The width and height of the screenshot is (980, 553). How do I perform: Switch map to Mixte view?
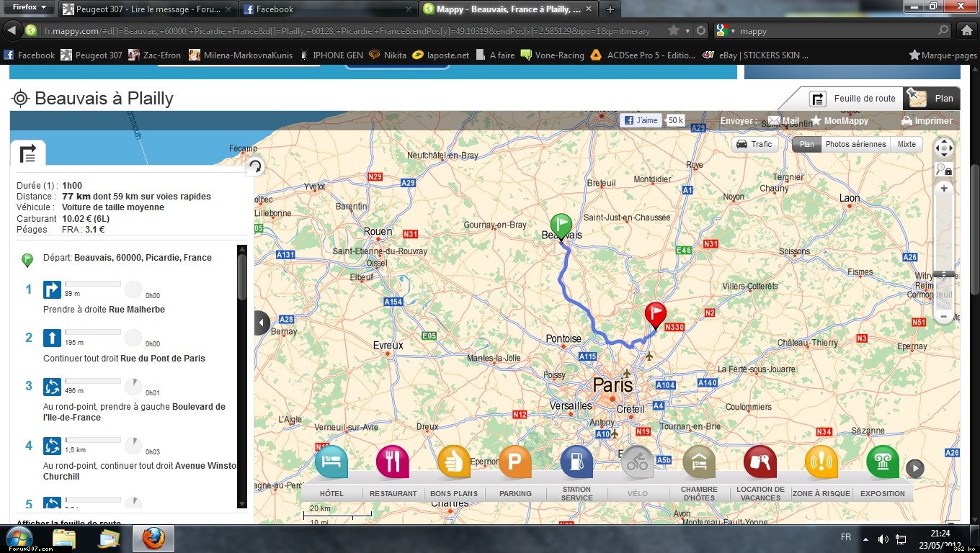(x=906, y=144)
